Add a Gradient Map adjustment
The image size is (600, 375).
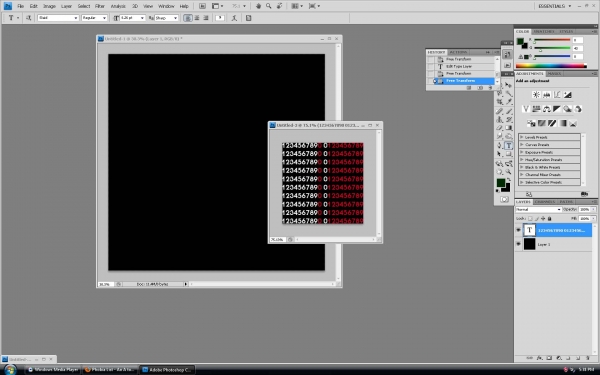point(563,123)
